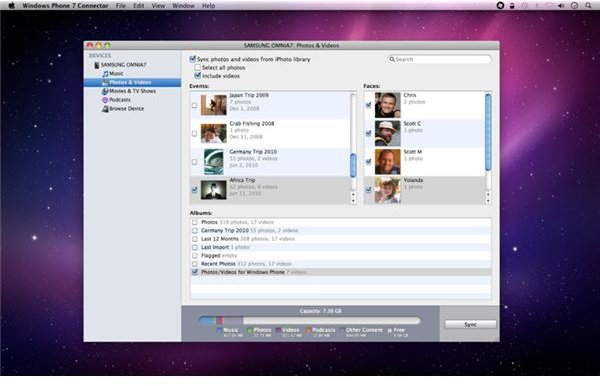
Task: Click the Faces list scrollbar thumb
Action: [488, 132]
